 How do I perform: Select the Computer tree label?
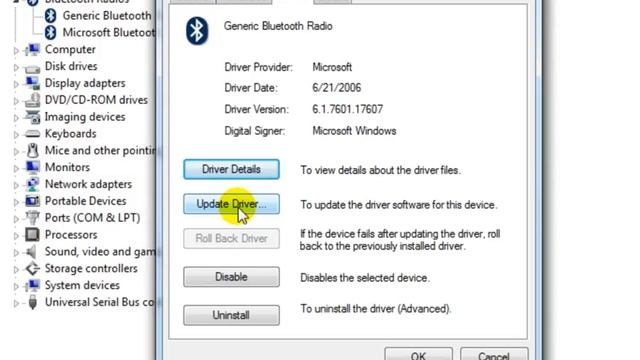pyautogui.click(x=70, y=49)
